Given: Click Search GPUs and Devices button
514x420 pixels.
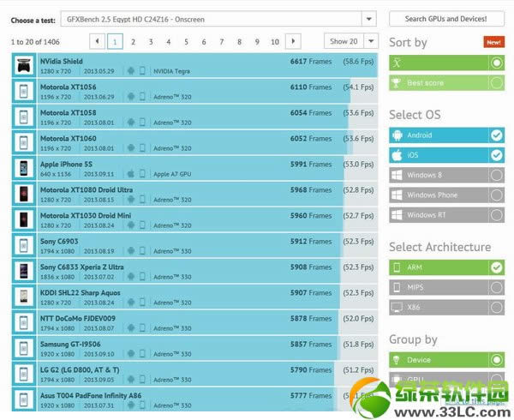Looking at the screenshot, I should click(446, 19).
